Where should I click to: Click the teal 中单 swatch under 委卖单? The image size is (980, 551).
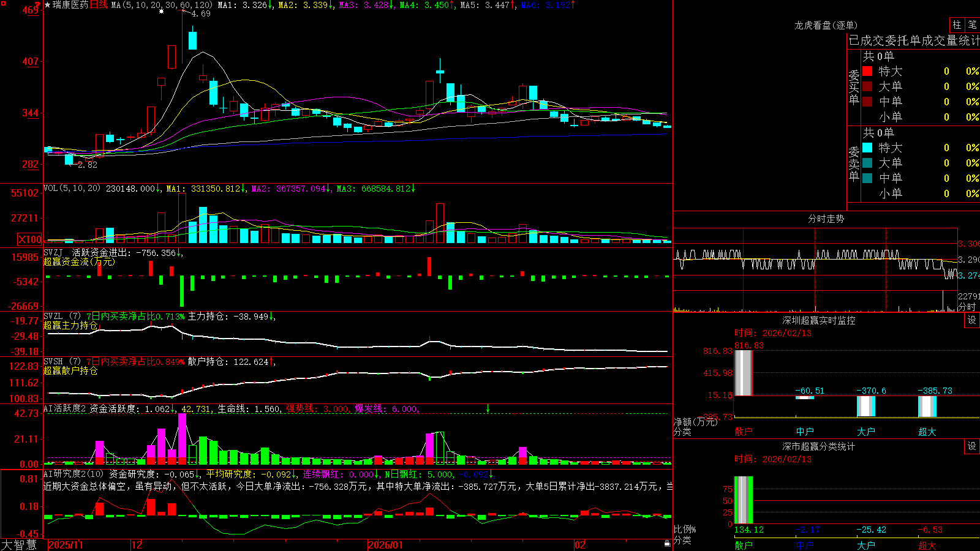(x=867, y=178)
